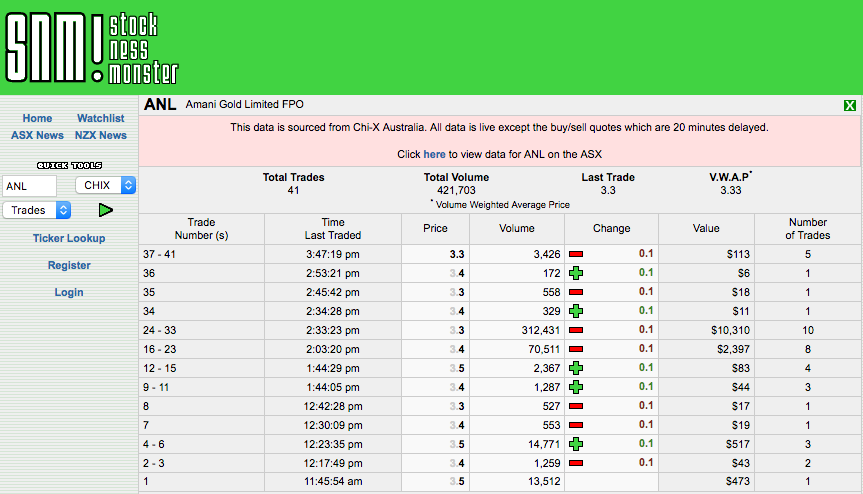
Task: Click red minus icon in row 37 - 41
Action: (x=576, y=254)
